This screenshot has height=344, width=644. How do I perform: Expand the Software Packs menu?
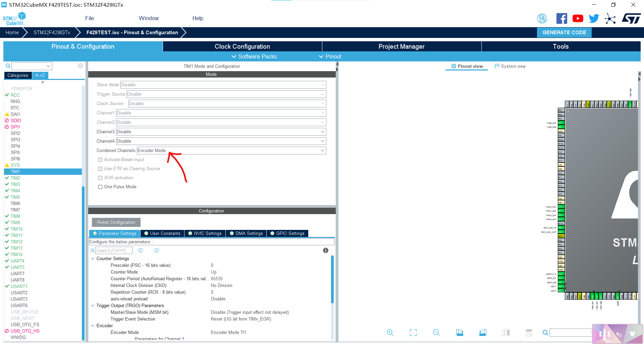coord(254,56)
